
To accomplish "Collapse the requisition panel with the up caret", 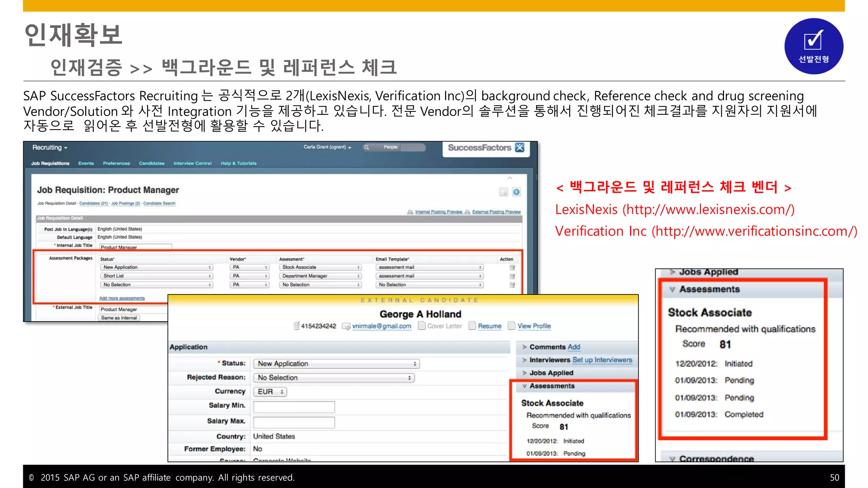I will tap(510, 178).
